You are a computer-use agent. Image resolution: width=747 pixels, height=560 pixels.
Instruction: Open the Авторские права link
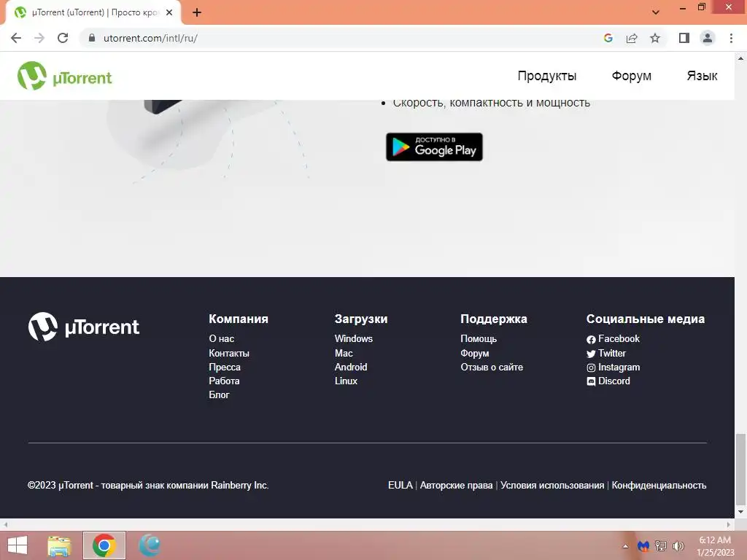click(x=457, y=485)
